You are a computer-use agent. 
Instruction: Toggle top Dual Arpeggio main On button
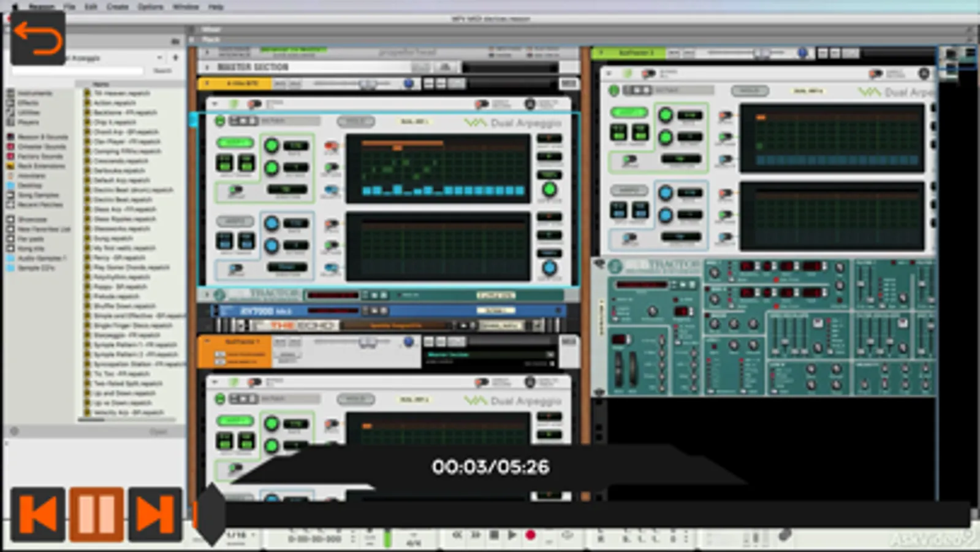(x=220, y=121)
